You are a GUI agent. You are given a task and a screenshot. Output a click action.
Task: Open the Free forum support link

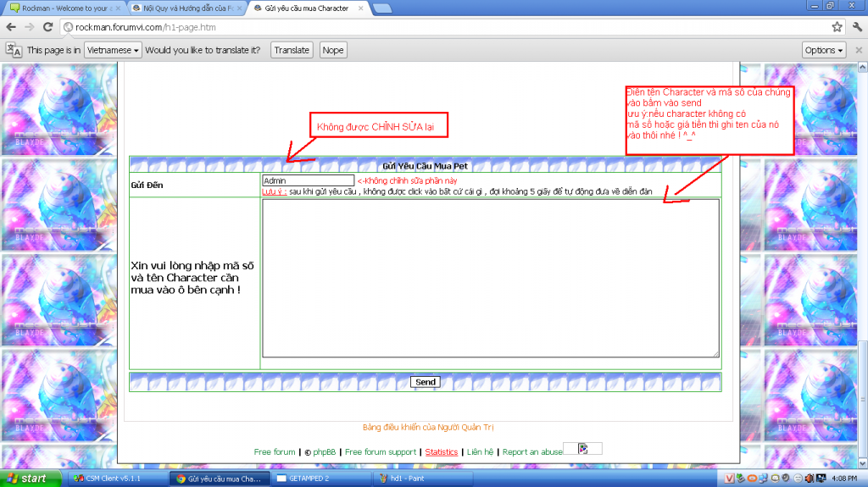coord(381,452)
